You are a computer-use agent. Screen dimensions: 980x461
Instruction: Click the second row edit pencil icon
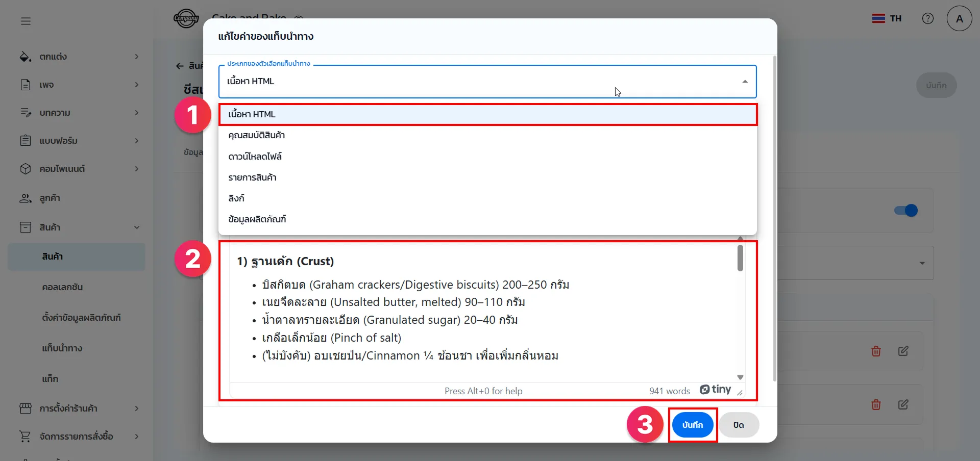(x=903, y=404)
